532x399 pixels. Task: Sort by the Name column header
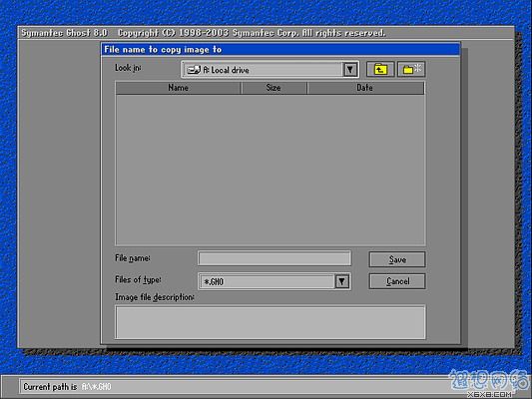tap(178, 88)
